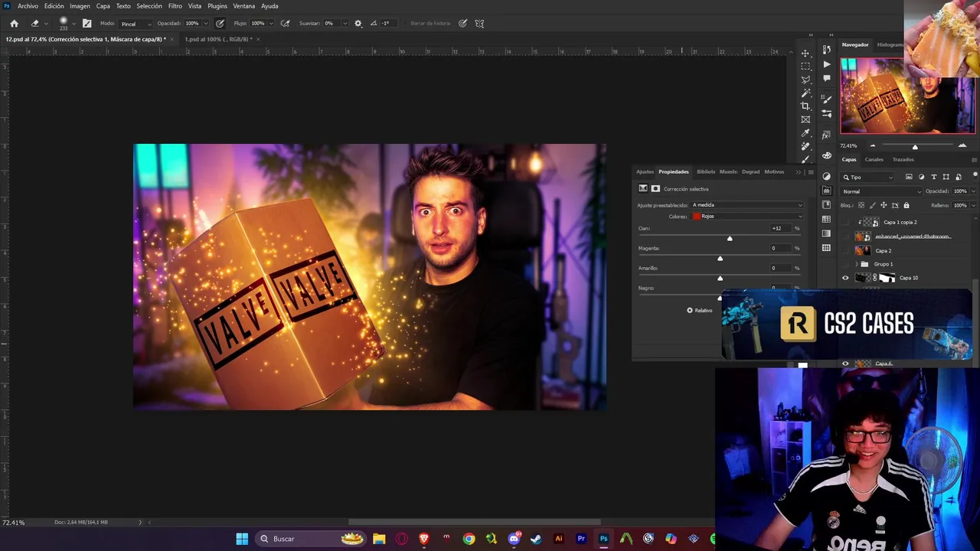The height and width of the screenshot is (551, 980).
Task: Select the Rectangular Marquee tool
Action: pyautogui.click(x=805, y=67)
